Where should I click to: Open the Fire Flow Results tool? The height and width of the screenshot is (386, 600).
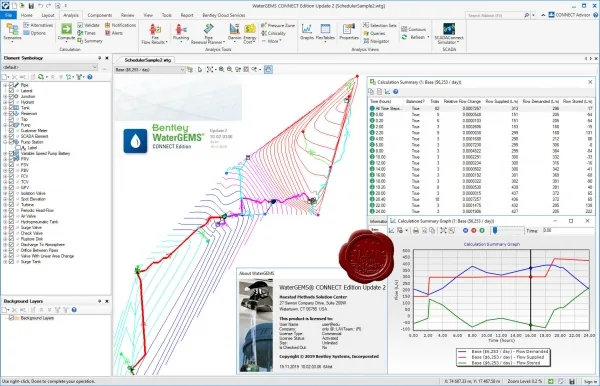[x=155, y=34]
